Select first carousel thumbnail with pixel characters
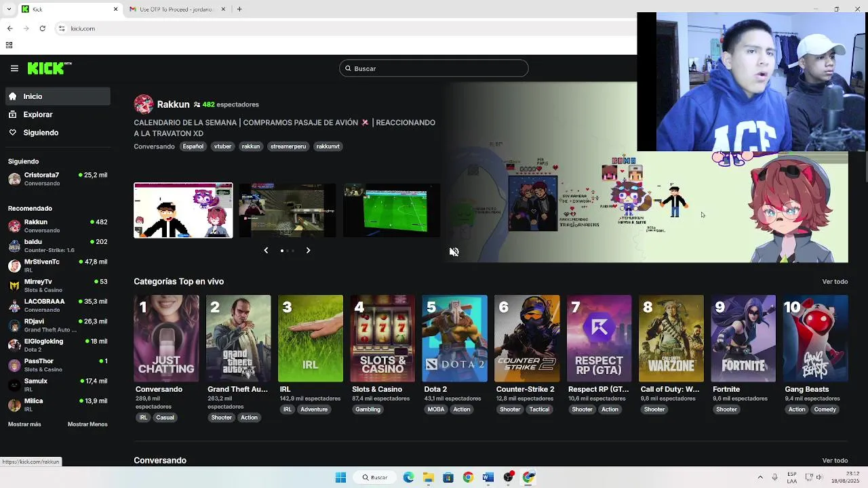Image resolution: width=868 pixels, height=488 pixels. [183, 210]
